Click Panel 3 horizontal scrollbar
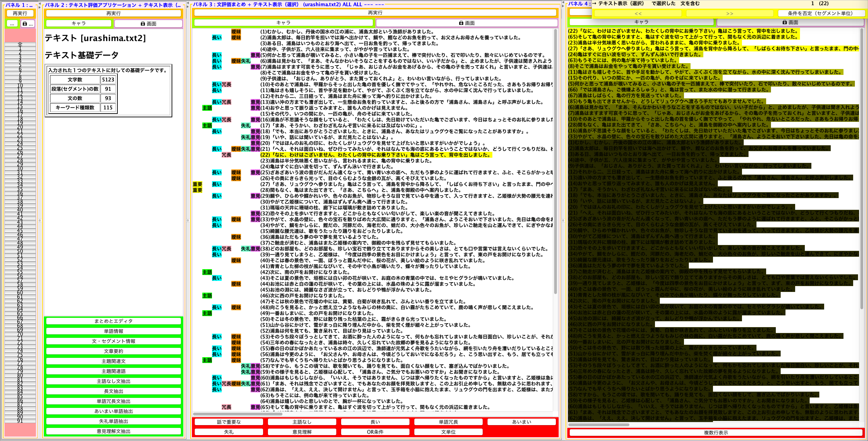Screen dimensions: 868x441 238,414
